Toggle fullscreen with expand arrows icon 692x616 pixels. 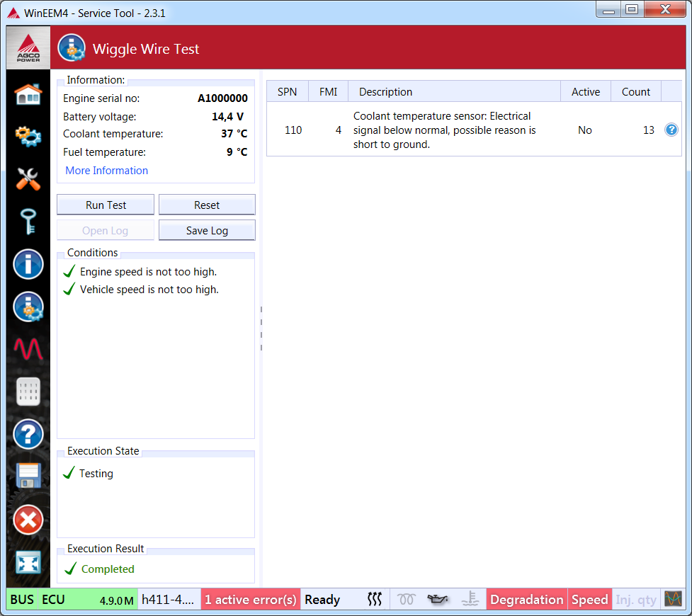click(28, 562)
